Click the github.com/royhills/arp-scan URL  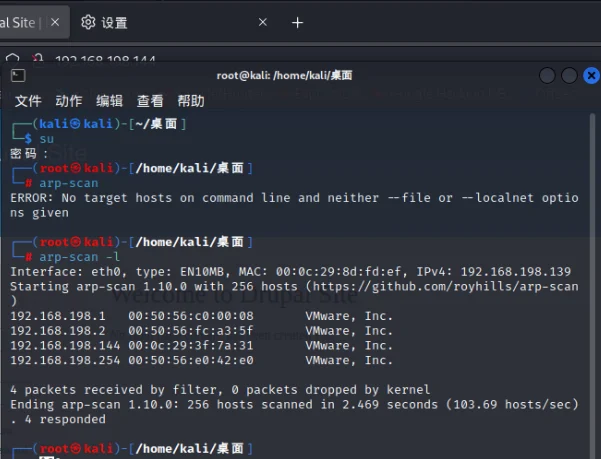[x=445, y=286]
